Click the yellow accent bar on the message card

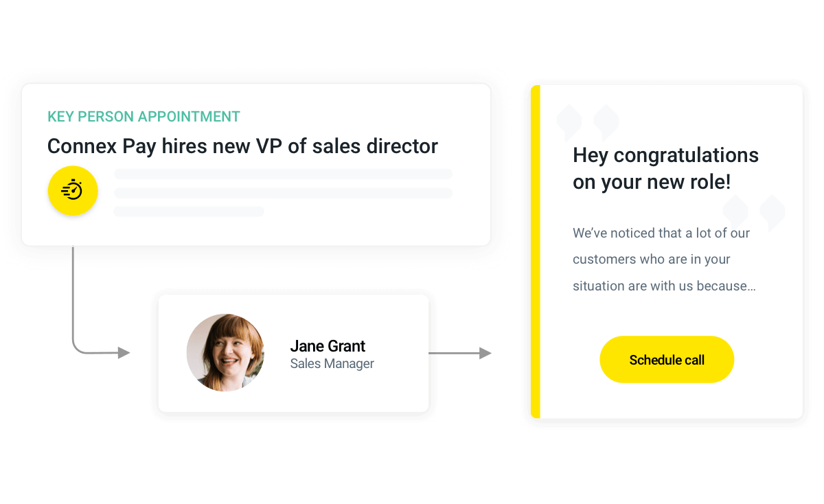click(536, 251)
